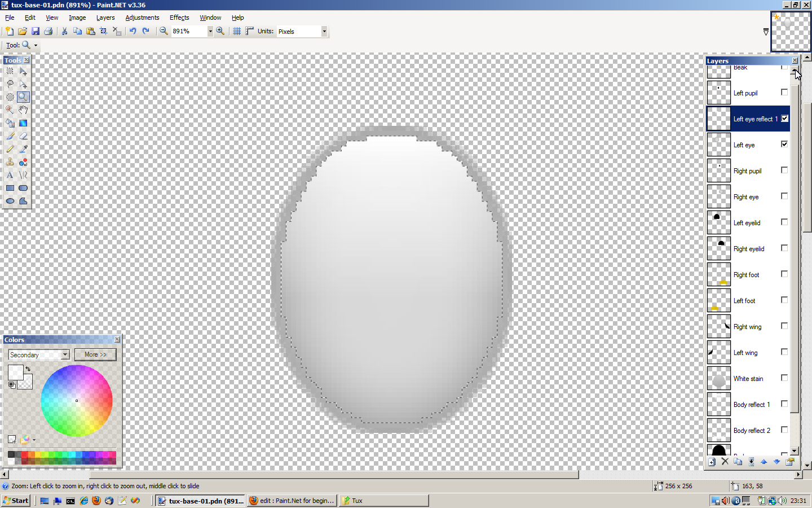Choose the Magic Wand tool
Image resolution: width=812 pixels, height=508 pixels.
click(10, 110)
